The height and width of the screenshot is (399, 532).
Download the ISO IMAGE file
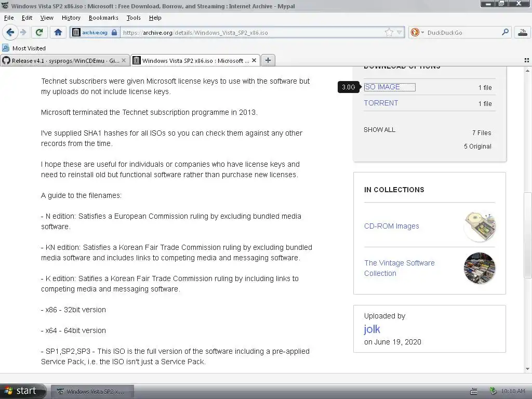click(x=382, y=87)
